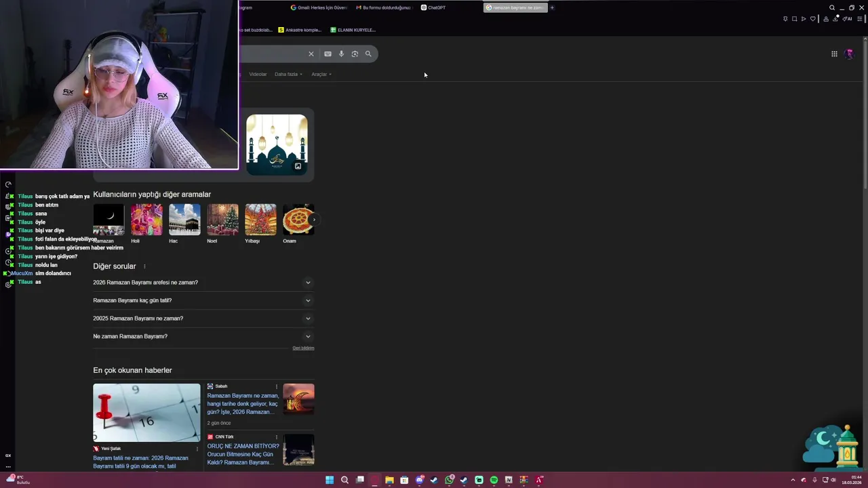Viewport: 868px width, 488px height.
Task: Expand 20025 Ramazan Bayramı ne zaman question
Action: click(x=203, y=319)
